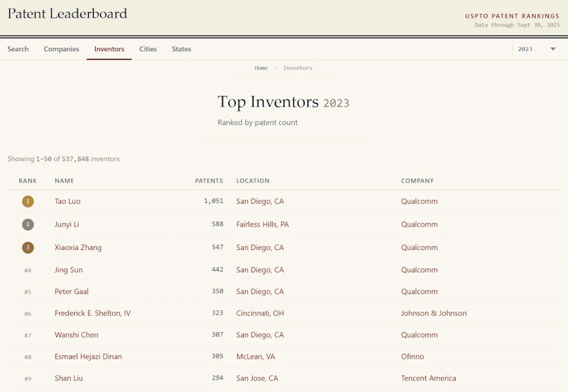Image resolution: width=568 pixels, height=392 pixels.
Task: Click the gold rank 1 medal badge
Action: [28, 202]
